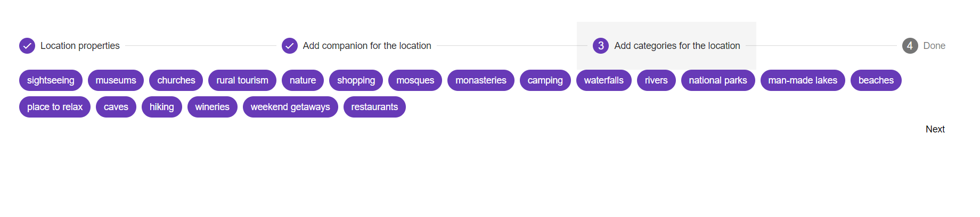The height and width of the screenshot is (217, 980).
Task: Toggle the place to relax chip
Action: tap(55, 107)
